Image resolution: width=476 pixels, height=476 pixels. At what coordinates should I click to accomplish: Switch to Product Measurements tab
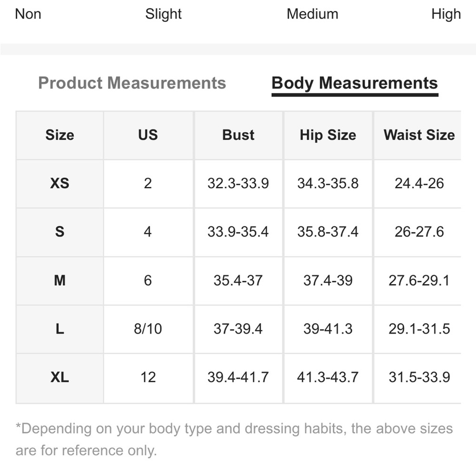pos(132,83)
